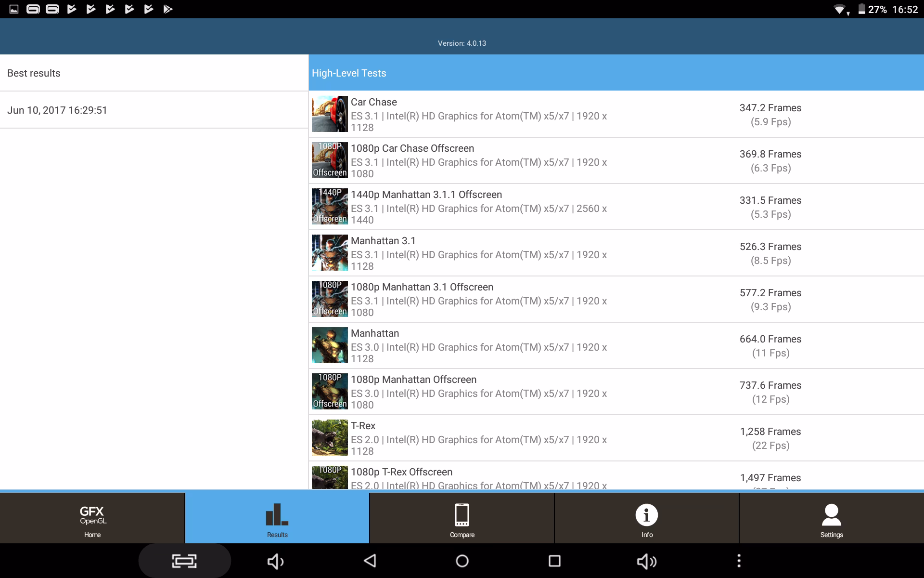Tap the "1080p Manhattan 3.1 Offscreen" title
Image resolution: width=924 pixels, height=578 pixels.
(x=422, y=287)
